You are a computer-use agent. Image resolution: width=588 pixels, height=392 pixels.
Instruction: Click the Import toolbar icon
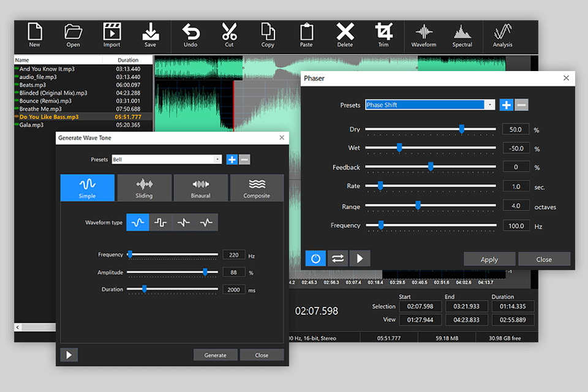coord(111,35)
